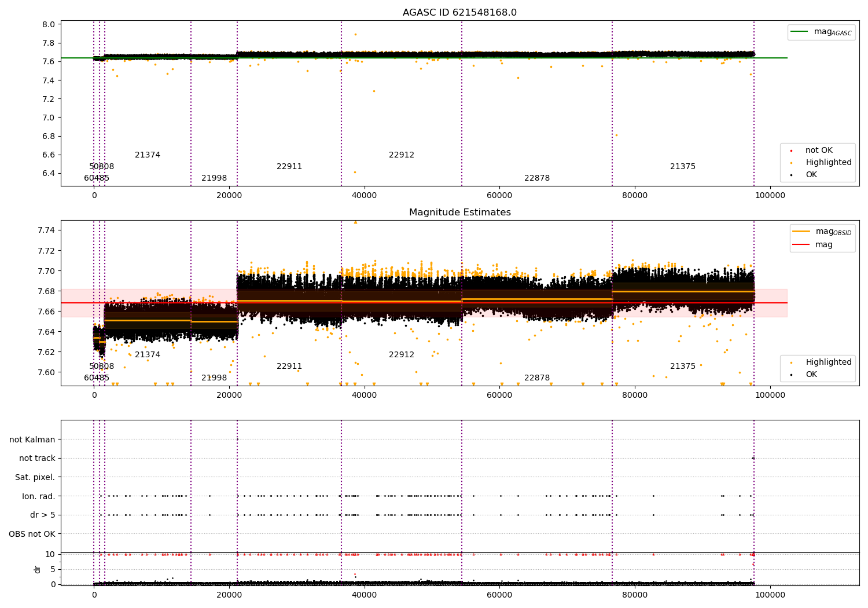Viewport: 868px width, 608px height.
Task: Click obsid label 22912 in the Magnitude Estimates plot
Action: pos(402,355)
